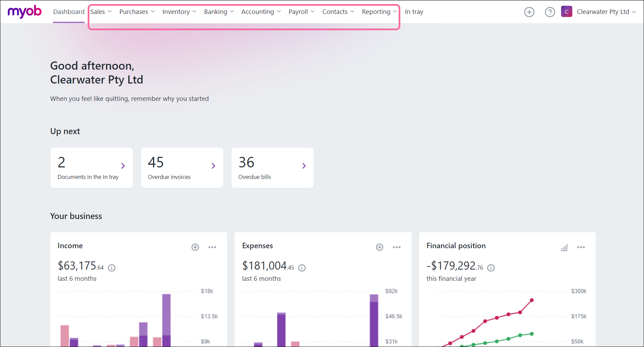Click the Income card title

pos(70,246)
